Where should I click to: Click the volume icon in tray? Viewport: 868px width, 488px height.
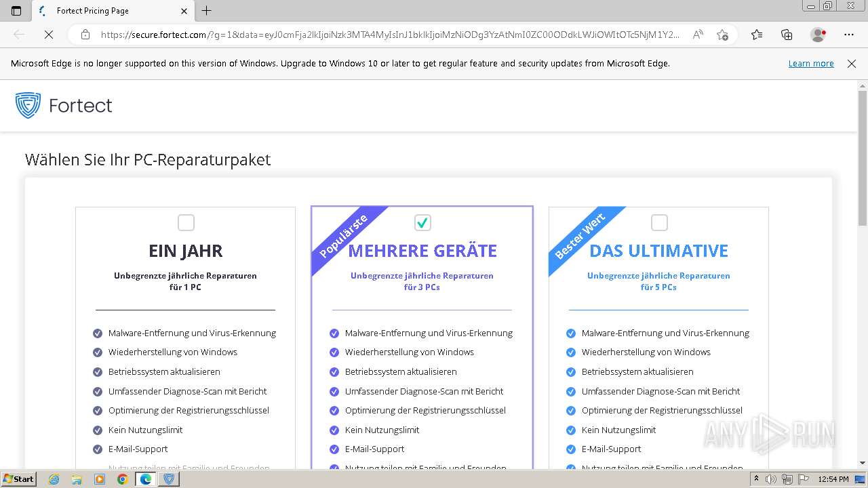point(770,479)
